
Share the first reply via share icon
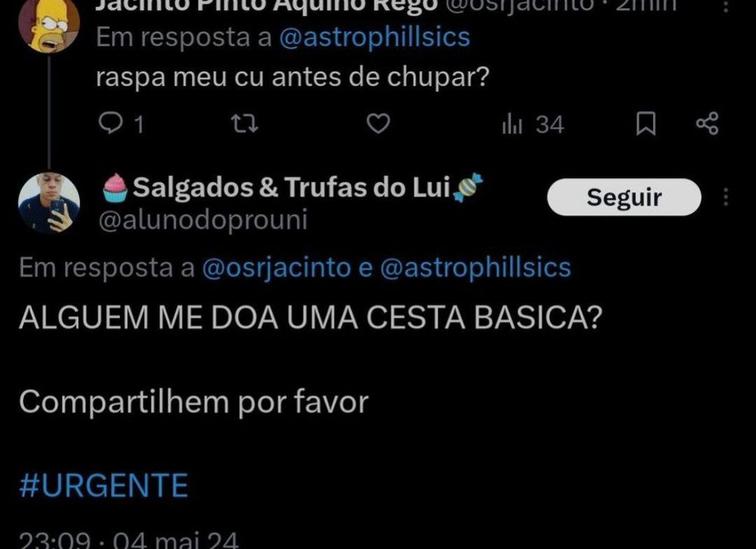[708, 123]
